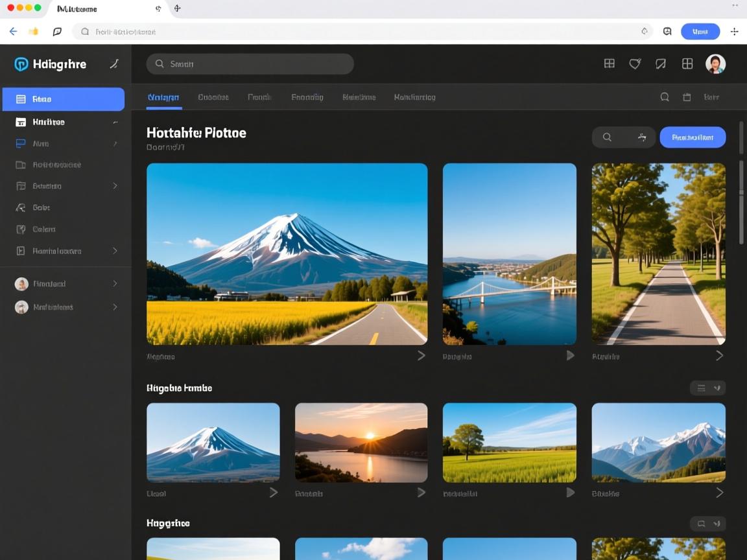Open the four-square grid icon in top bar
The image size is (747, 560).
click(687, 64)
